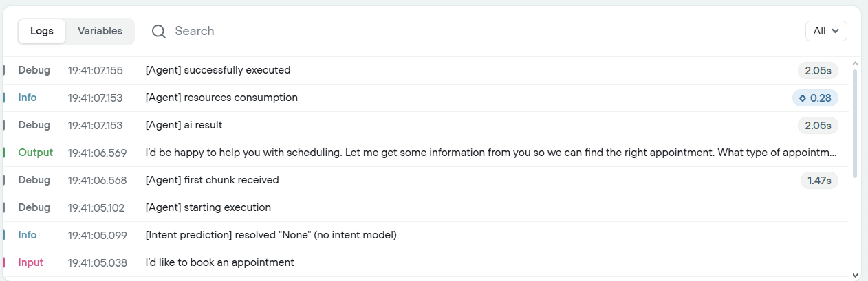Click the 2.05s badge on ai result
The width and height of the screenshot is (868, 281).
coord(818,126)
